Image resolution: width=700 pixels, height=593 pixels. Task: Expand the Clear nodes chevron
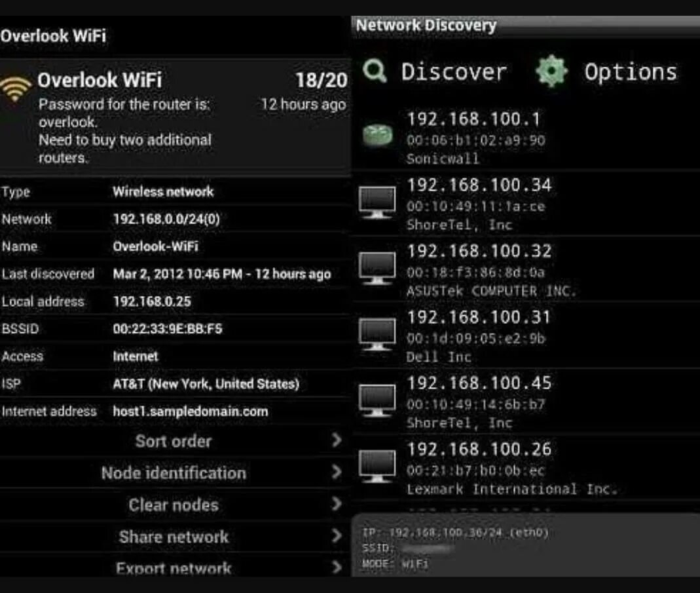(337, 504)
